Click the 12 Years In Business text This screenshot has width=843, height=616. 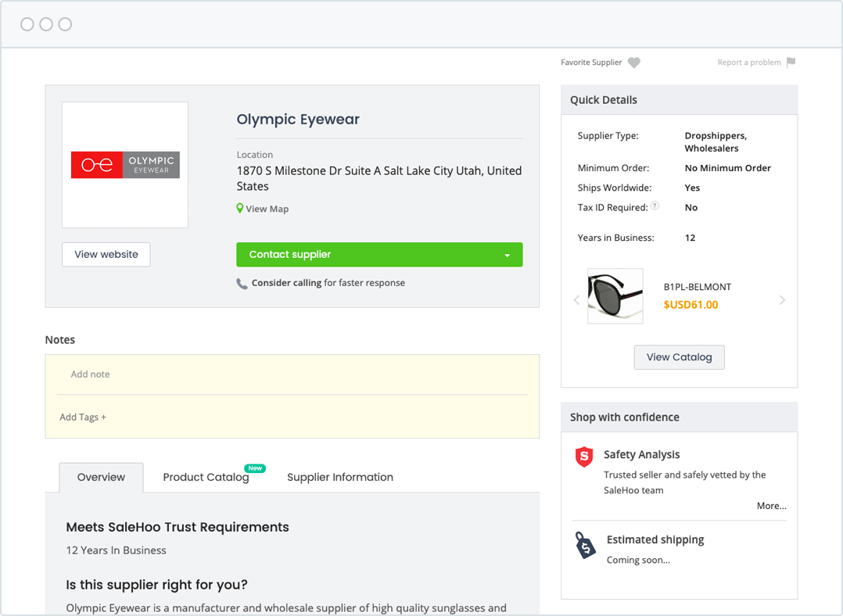click(x=116, y=550)
